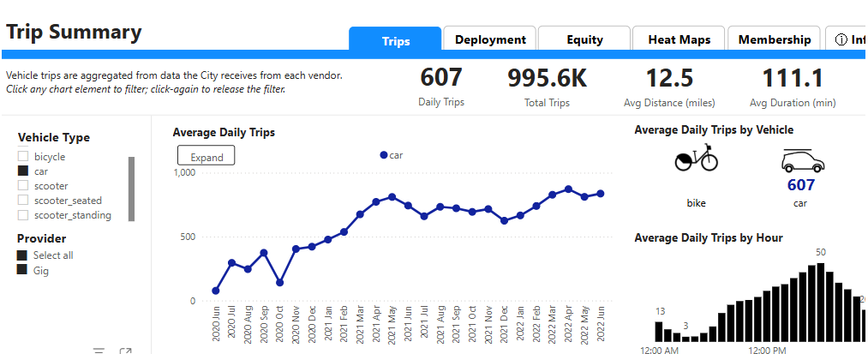Click the filter lines icon at bottom left
The width and height of the screenshot is (868, 354).
(x=99, y=351)
